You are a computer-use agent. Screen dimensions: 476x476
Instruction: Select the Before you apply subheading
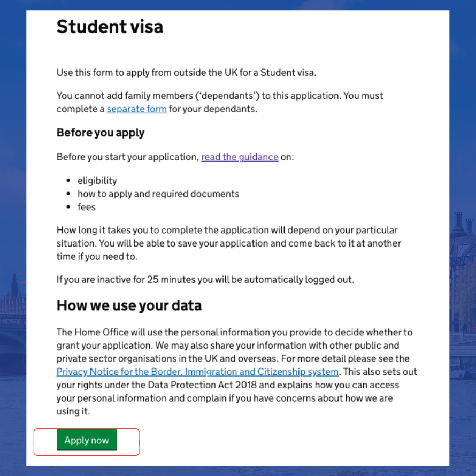point(101,133)
